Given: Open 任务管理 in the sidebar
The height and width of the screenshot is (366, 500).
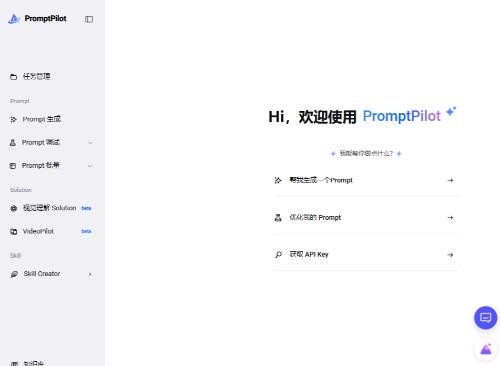Looking at the screenshot, I should 36,77.
